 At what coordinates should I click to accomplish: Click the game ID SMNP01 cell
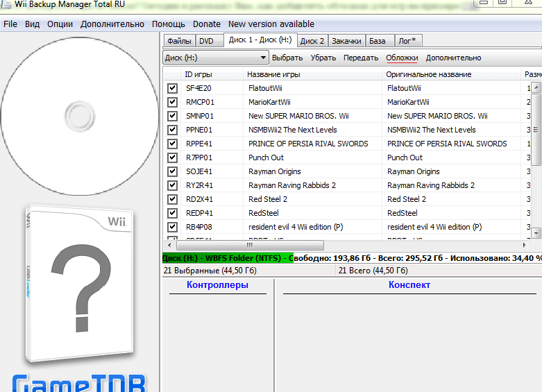tap(200, 116)
